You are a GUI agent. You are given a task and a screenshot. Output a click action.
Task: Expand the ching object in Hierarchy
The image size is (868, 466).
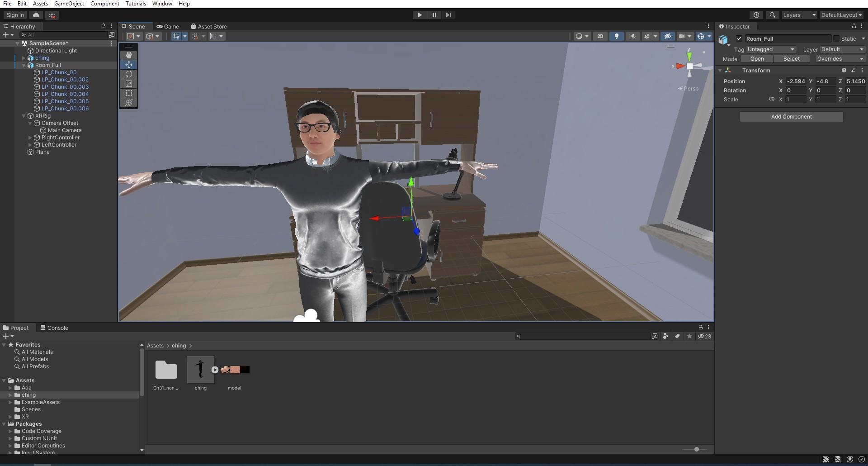tap(24, 58)
